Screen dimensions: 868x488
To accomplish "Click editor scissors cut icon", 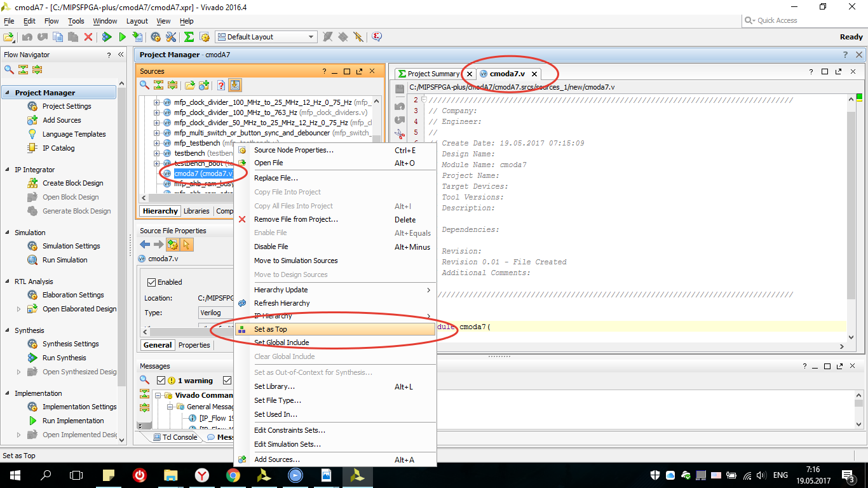I will (400, 134).
